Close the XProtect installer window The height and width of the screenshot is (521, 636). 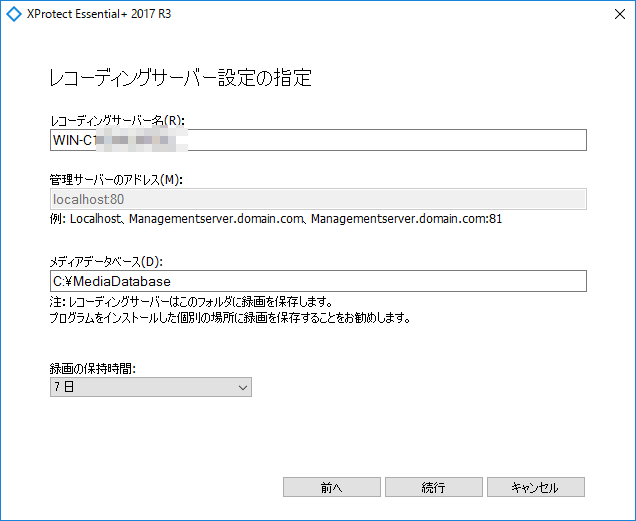coord(620,14)
